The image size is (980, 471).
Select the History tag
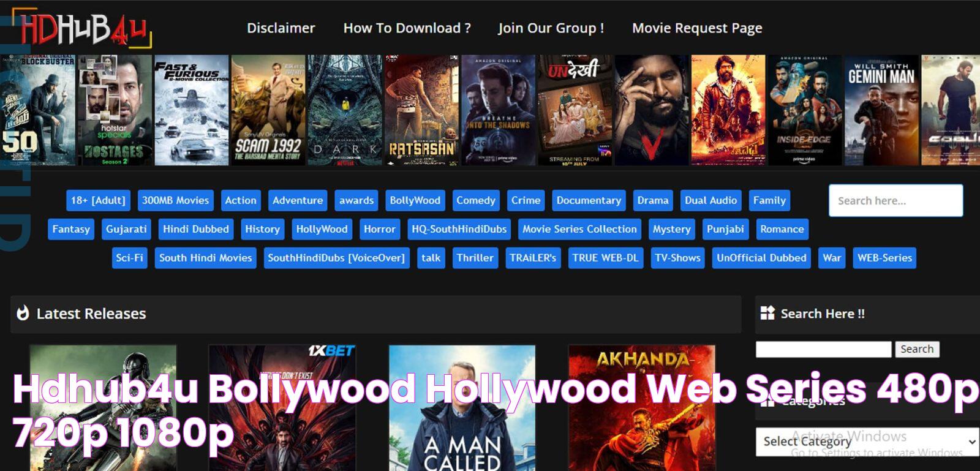pyautogui.click(x=262, y=229)
